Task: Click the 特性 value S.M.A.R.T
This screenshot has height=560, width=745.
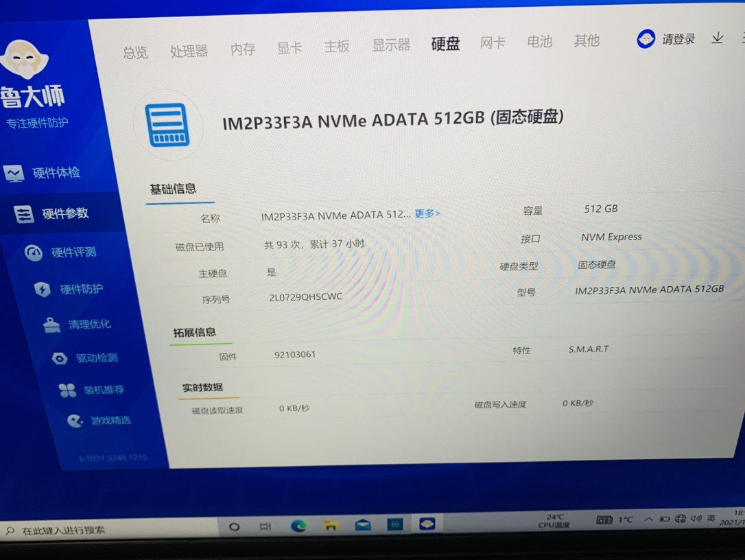Action: coord(589,349)
